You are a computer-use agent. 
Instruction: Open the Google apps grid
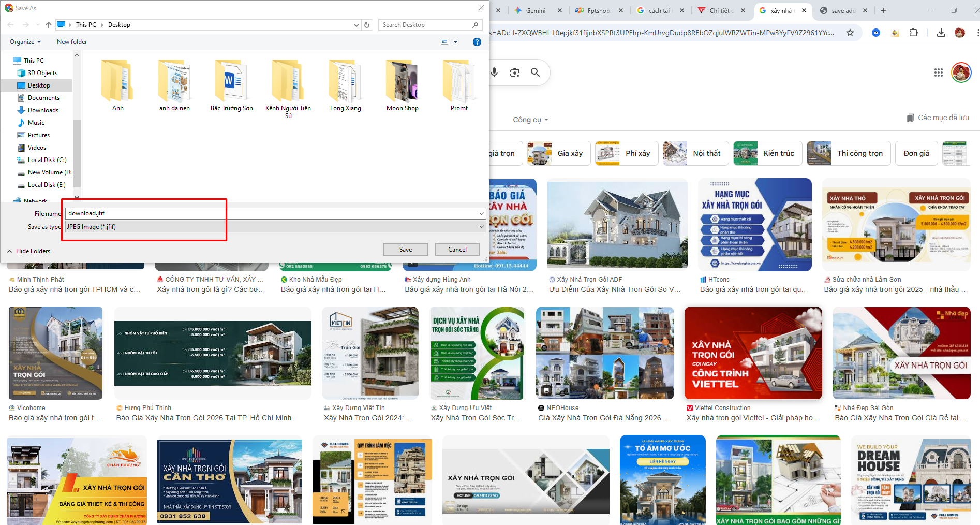[938, 72]
